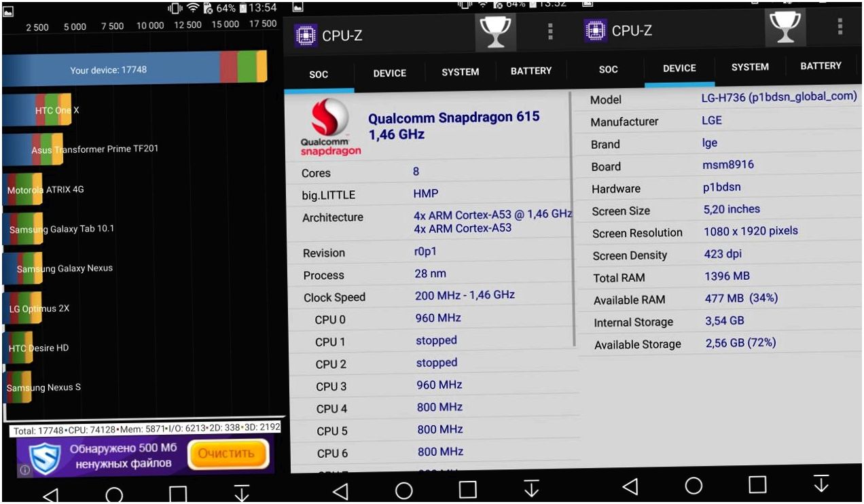Click the 'Total: 17748' score summary line
The image size is (864, 504).
[147, 429]
